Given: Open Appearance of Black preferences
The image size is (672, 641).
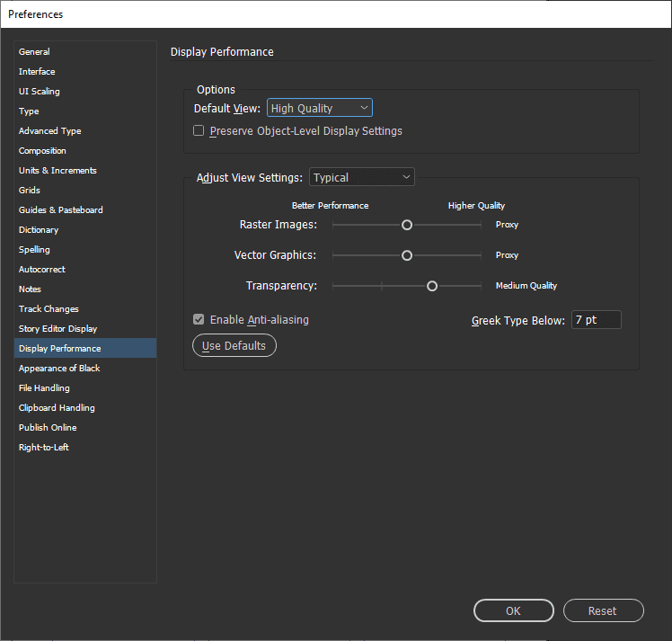Looking at the screenshot, I should click(x=59, y=369).
